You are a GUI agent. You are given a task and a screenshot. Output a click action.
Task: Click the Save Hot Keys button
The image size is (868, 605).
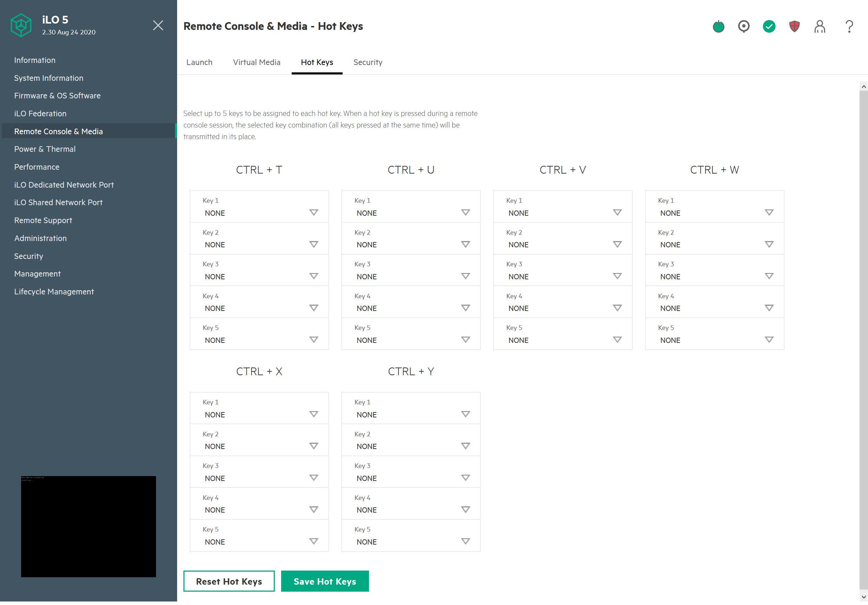(325, 581)
